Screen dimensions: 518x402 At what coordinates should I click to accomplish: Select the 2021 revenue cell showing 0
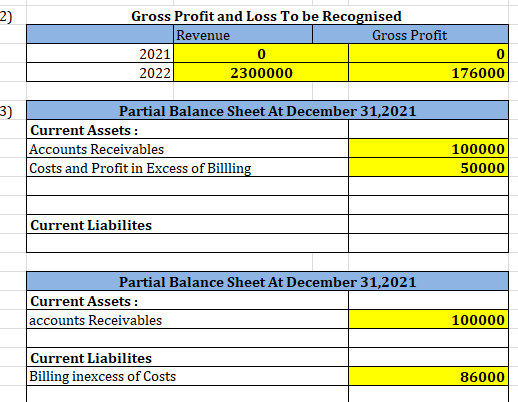261,54
